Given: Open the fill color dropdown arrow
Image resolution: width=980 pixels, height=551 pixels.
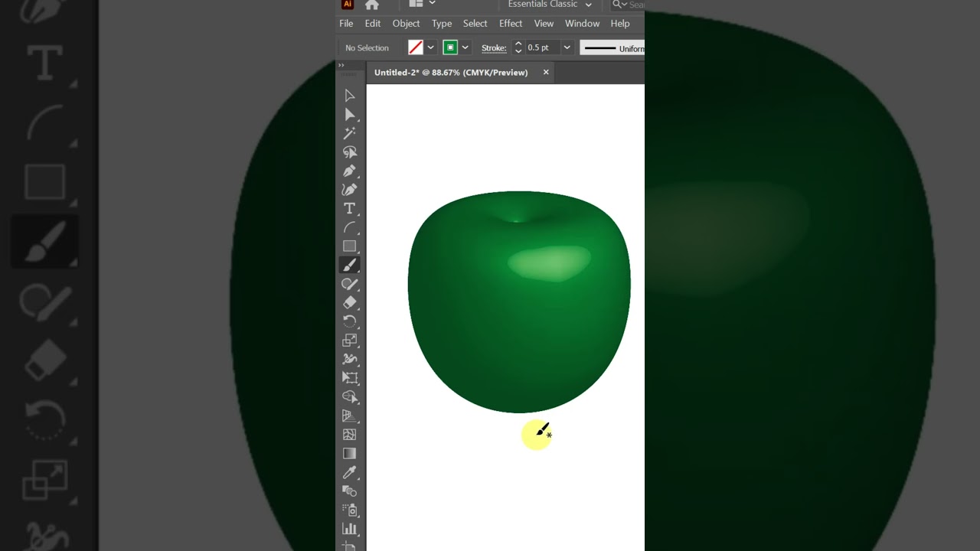Looking at the screenshot, I should coord(430,47).
